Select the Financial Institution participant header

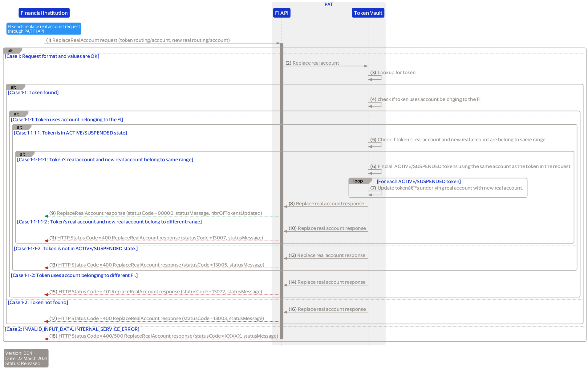point(44,13)
